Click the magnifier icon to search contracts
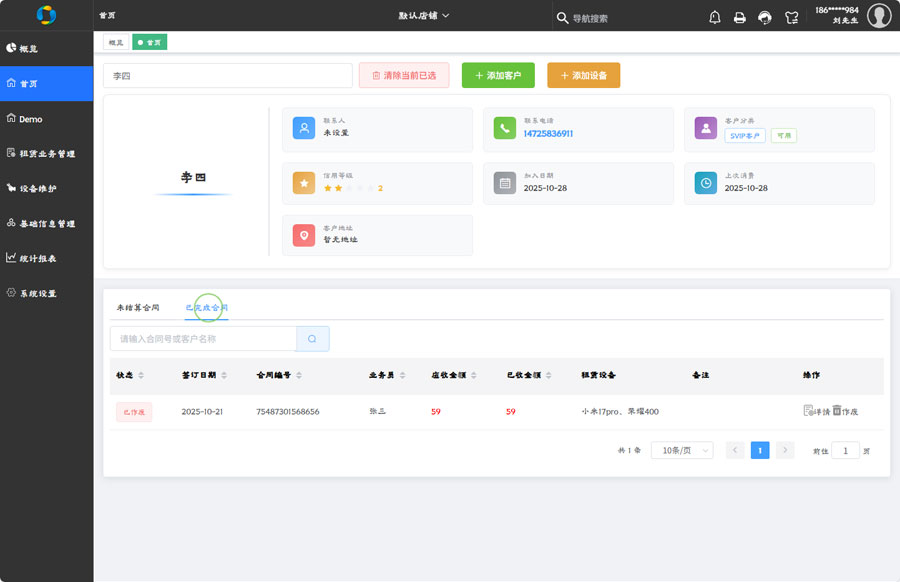The image size is (900, 582). pyautogui.click(x=312, y=339)
